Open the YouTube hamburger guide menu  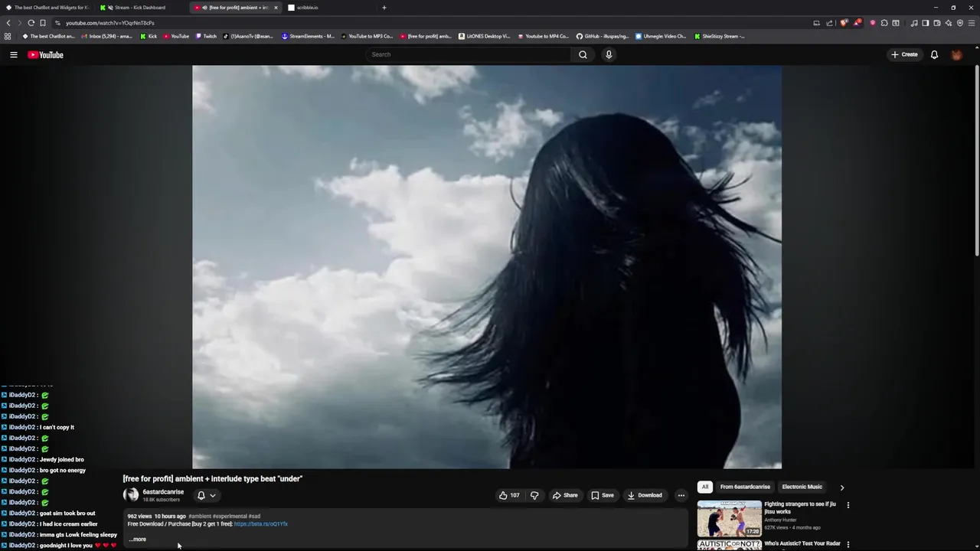point(13,55)
